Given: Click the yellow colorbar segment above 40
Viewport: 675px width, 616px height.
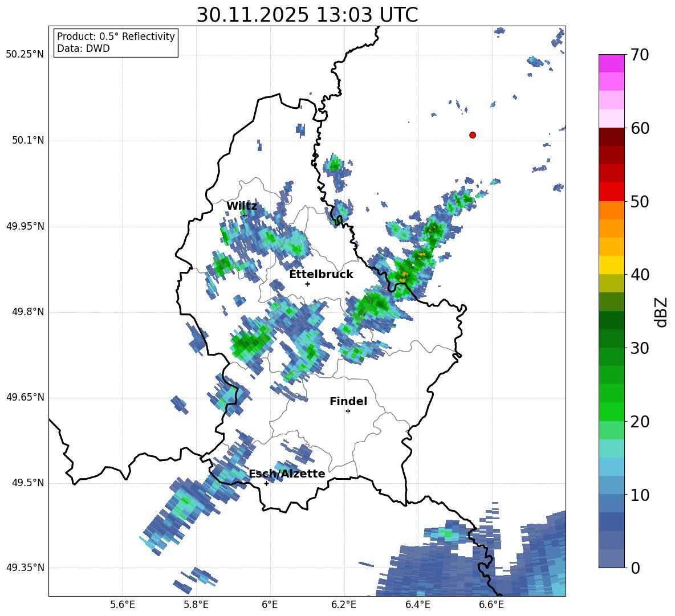Looking at the screenshot, I should coord(612,265).
